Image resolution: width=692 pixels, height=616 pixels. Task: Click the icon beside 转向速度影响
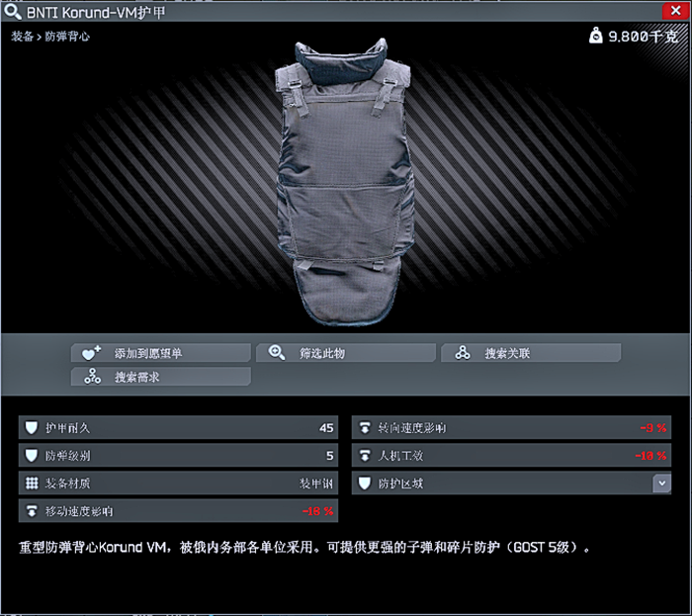point(365,427)
